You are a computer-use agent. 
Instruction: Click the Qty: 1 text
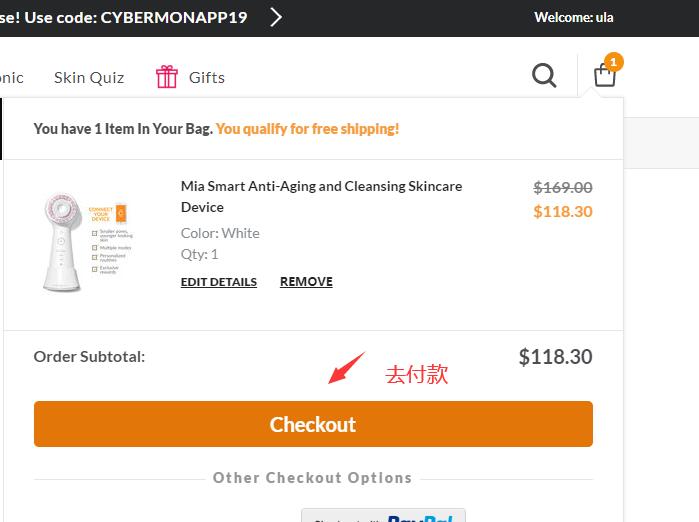pos(200,254)
